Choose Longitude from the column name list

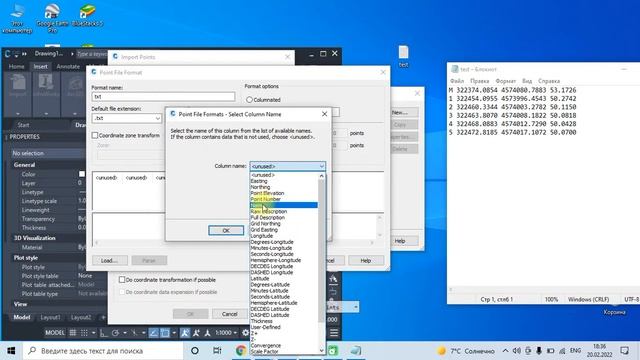click(284, 236)
